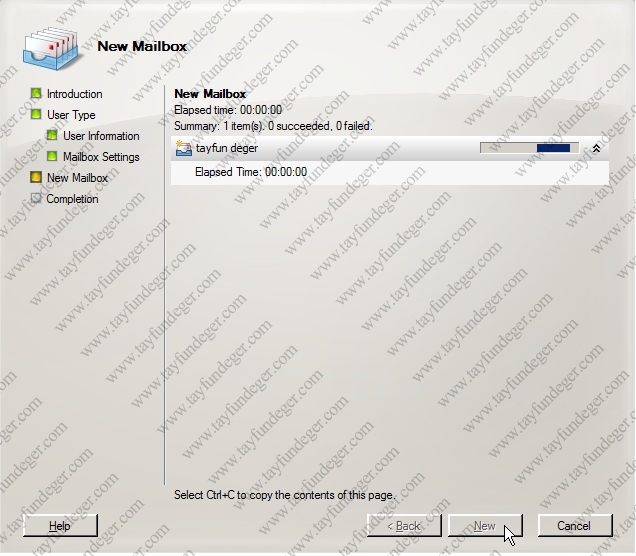Click the Back button
The width and height of the screenshot is (636, 556).
pyautogui.click(x=404, y=526)
